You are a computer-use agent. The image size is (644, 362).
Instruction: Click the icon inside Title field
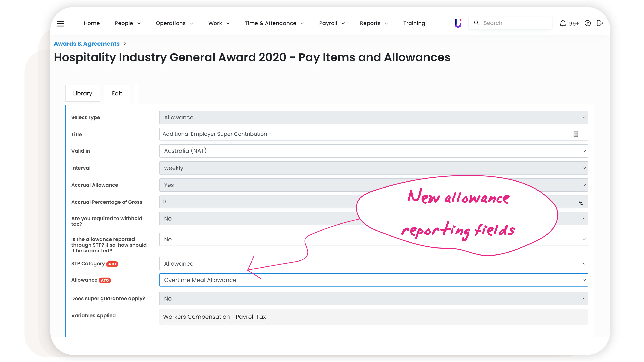pos(576,134)
